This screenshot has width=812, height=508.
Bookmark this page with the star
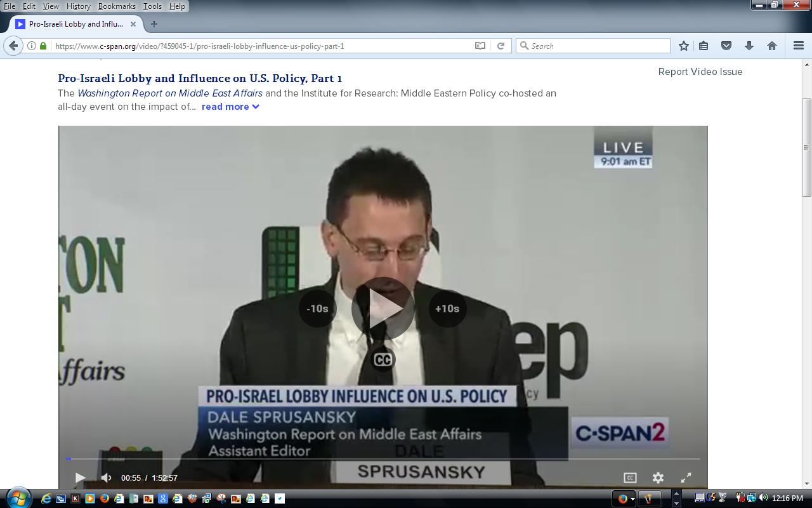tap(684, 46)
